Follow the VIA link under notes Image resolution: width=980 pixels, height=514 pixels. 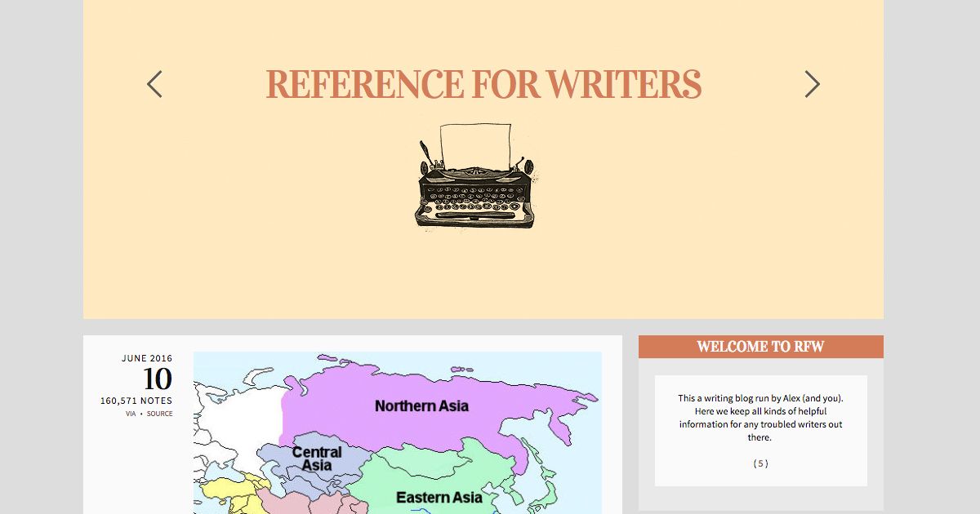pyautogui.click(x=131, y=414)
